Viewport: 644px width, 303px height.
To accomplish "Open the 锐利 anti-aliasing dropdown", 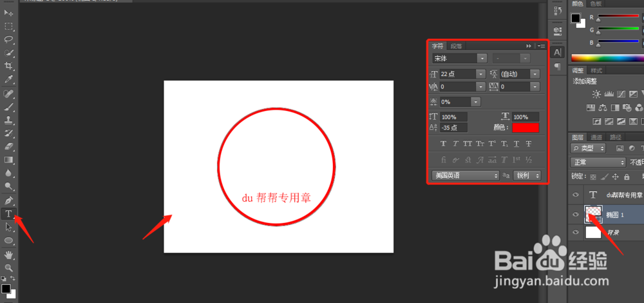I will [x=527, y=175].
